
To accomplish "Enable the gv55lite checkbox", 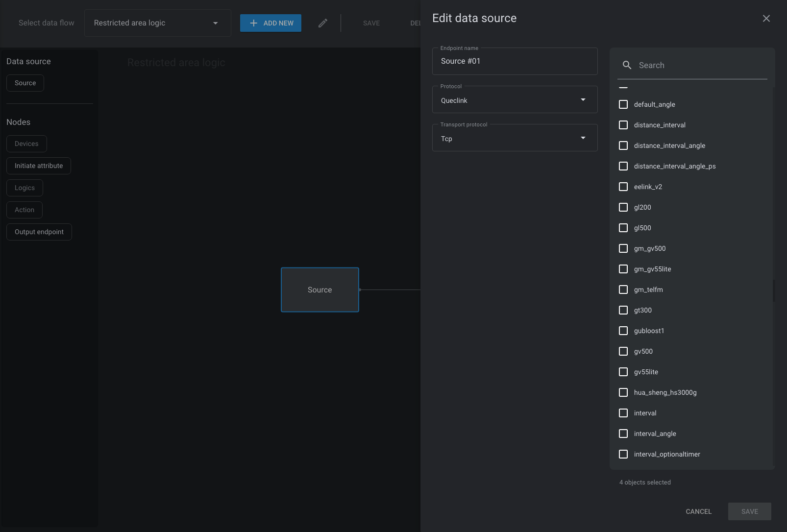I will tap(623, 372).
